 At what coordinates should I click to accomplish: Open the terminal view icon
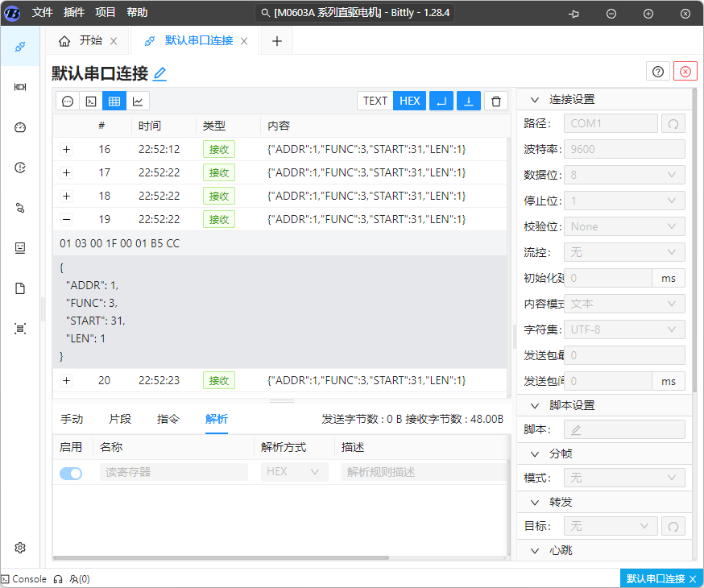91,101
